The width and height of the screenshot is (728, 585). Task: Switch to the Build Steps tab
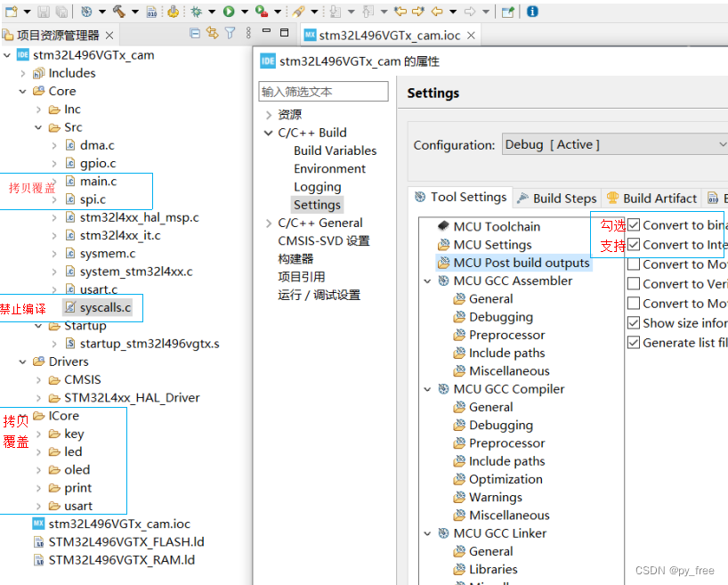pyautogui.click(x=556, y=198)
